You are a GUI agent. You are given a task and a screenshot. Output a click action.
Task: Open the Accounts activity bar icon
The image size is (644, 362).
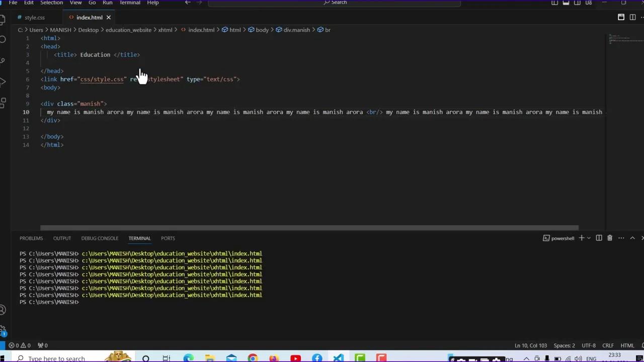(x=3, y=310)
